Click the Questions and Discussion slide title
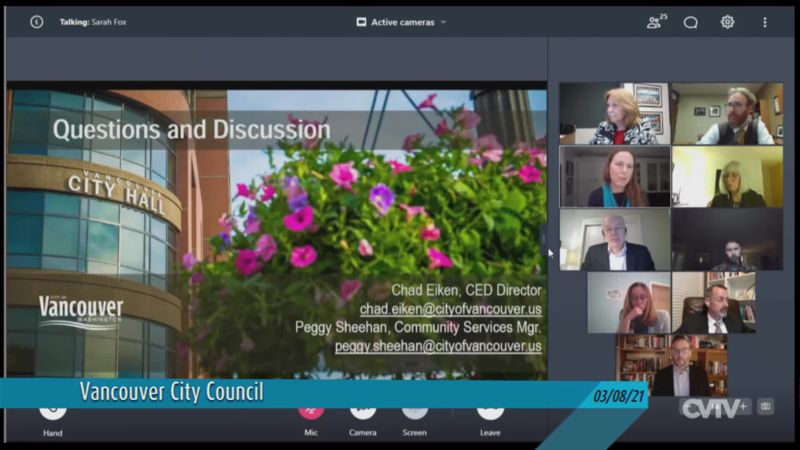Viewport: 800px width, 450px height. click(x=191, y=130)
